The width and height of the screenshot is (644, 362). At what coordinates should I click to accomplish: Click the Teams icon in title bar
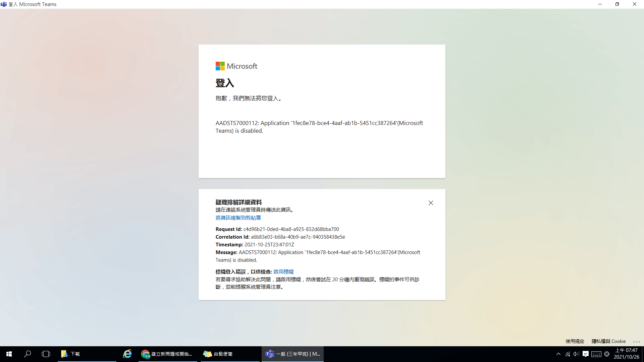coord(4,4)
